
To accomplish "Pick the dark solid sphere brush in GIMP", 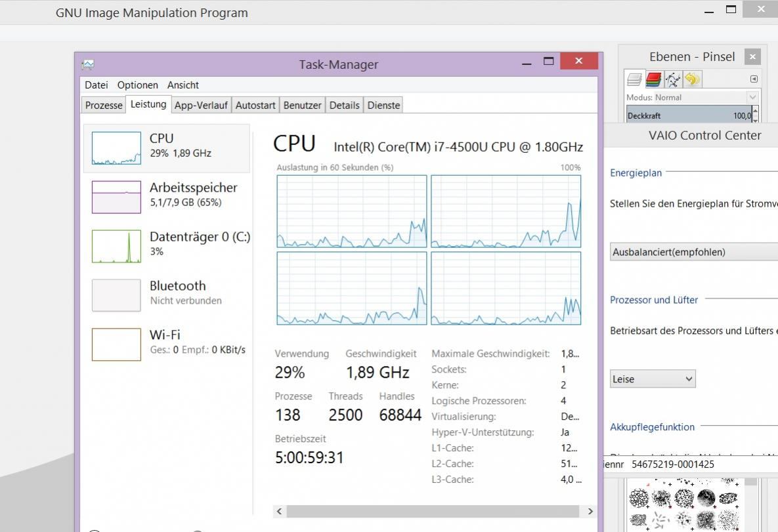I will tap(706, 497).
